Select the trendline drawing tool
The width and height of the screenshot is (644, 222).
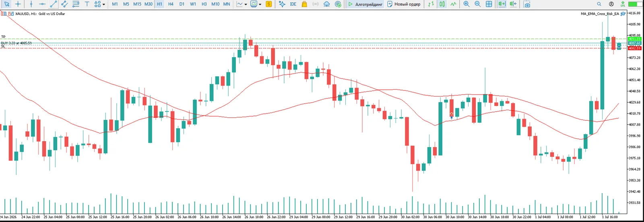pos(54,4)
